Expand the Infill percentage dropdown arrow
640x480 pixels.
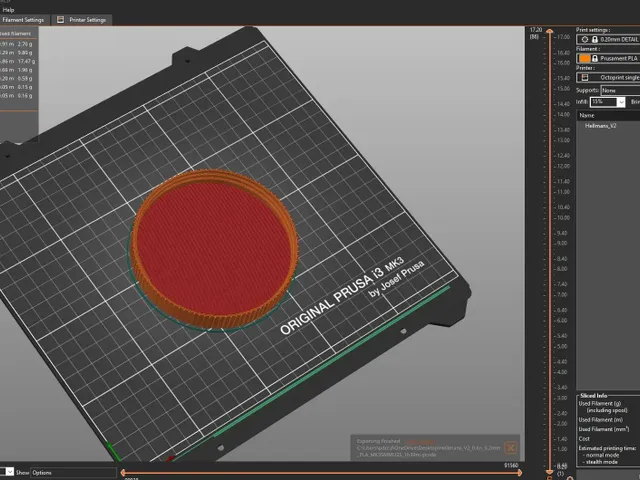(621, 102)
